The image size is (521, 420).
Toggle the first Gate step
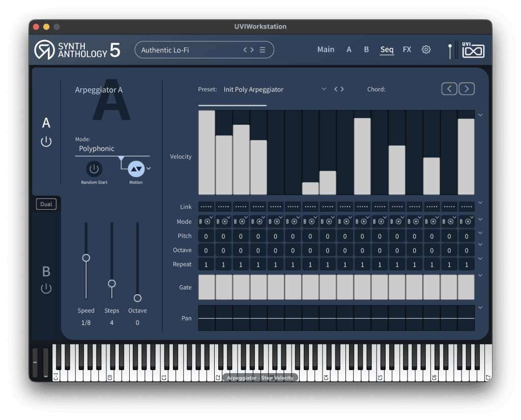(207, 287)
